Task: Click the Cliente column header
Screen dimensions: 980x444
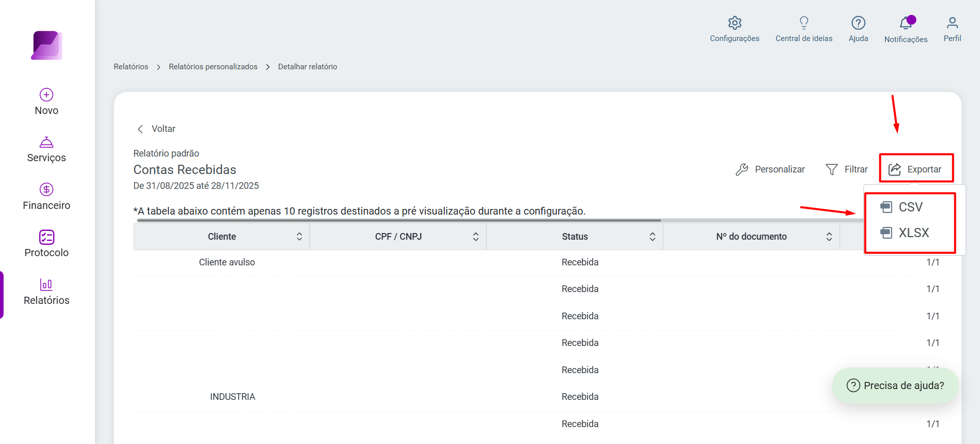Action: click(x=222, y=237)
